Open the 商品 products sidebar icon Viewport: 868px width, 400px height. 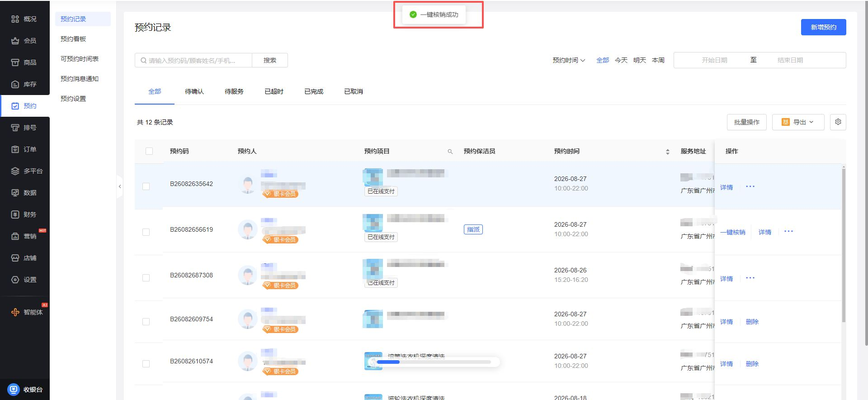point(15,62)
